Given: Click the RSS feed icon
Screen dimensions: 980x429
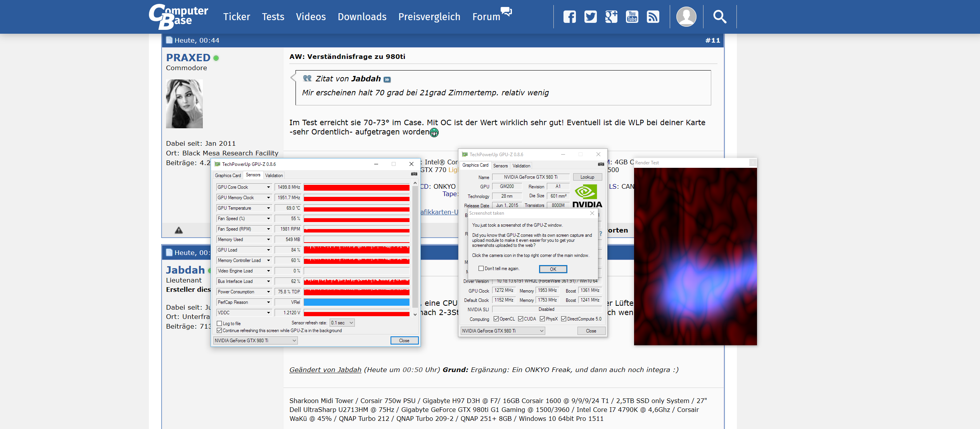Looking at the screenshot, I should coord(653,17).
